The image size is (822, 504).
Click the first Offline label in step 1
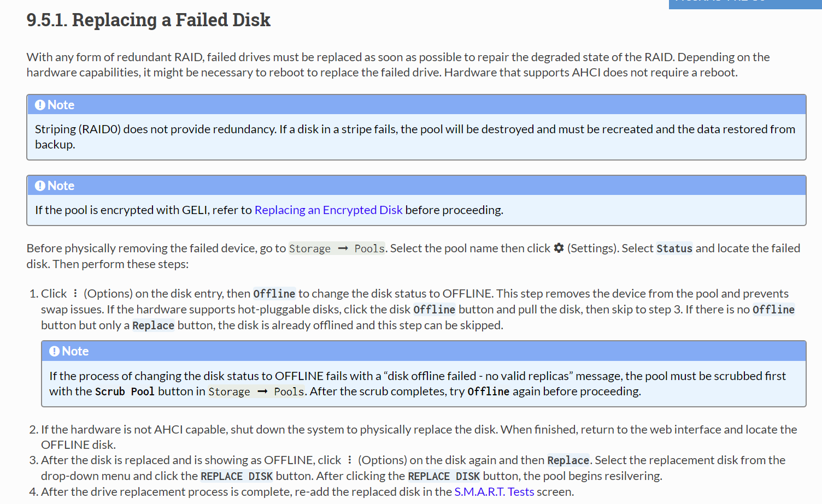pyautogui.click(x=274, y=294)
